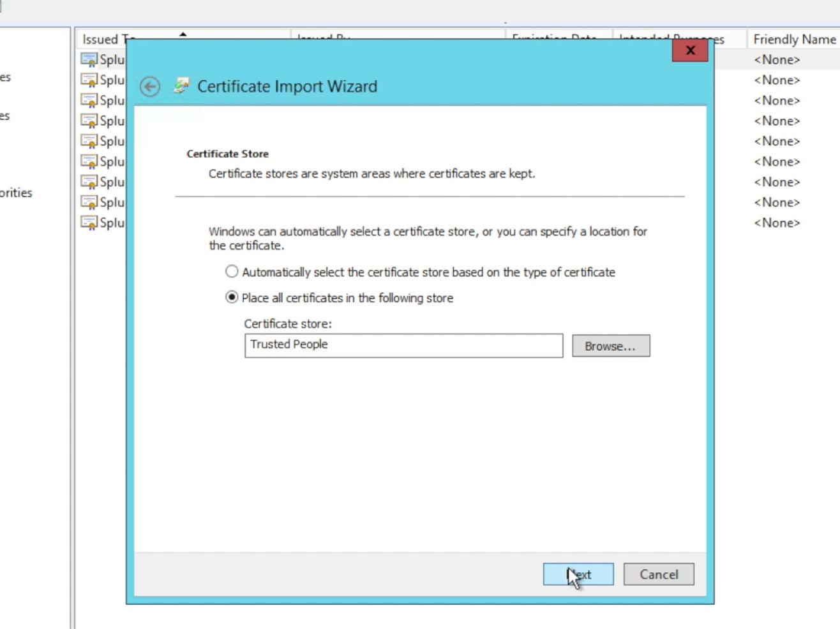The image size is (840, 629).
Task: Select the left tree item ending in 'orities'
Action: [16, 193]
